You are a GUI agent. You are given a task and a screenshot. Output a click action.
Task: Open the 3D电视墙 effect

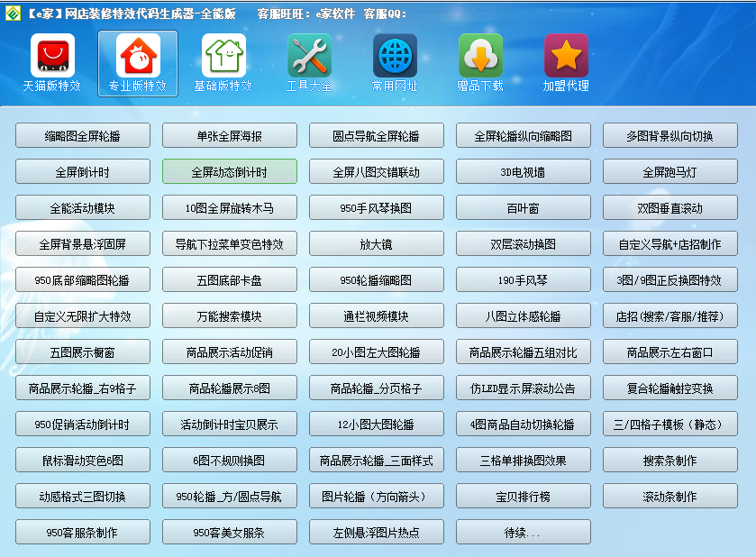click(524, 172)
